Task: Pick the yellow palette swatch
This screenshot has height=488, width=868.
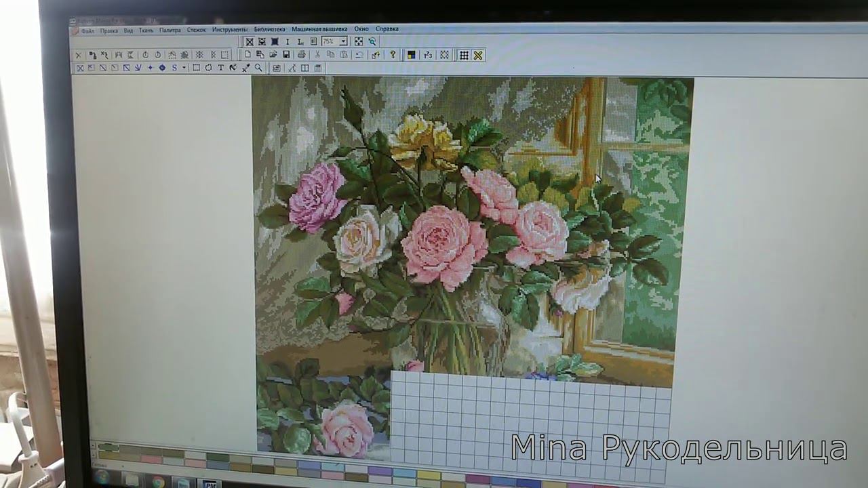Action: tap(428, 476)
